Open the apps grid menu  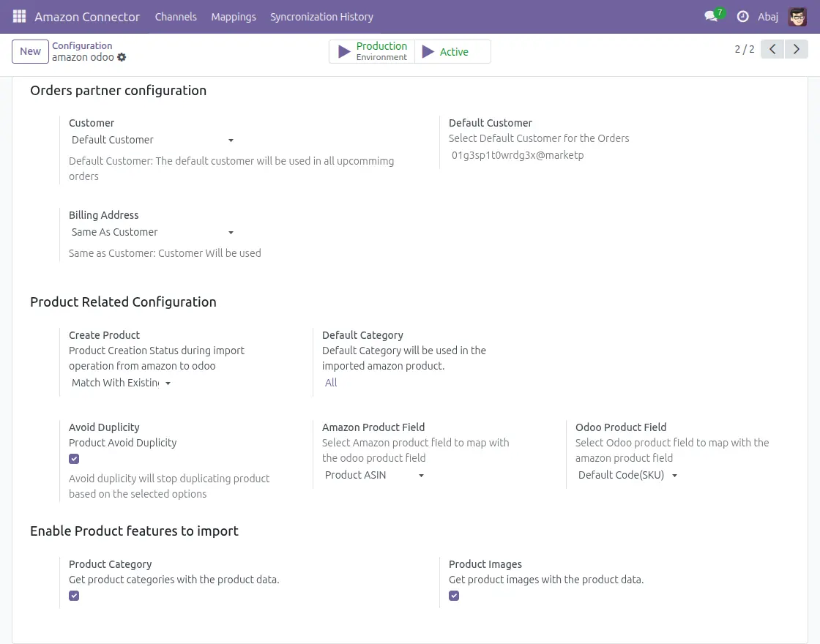point(18,16)
